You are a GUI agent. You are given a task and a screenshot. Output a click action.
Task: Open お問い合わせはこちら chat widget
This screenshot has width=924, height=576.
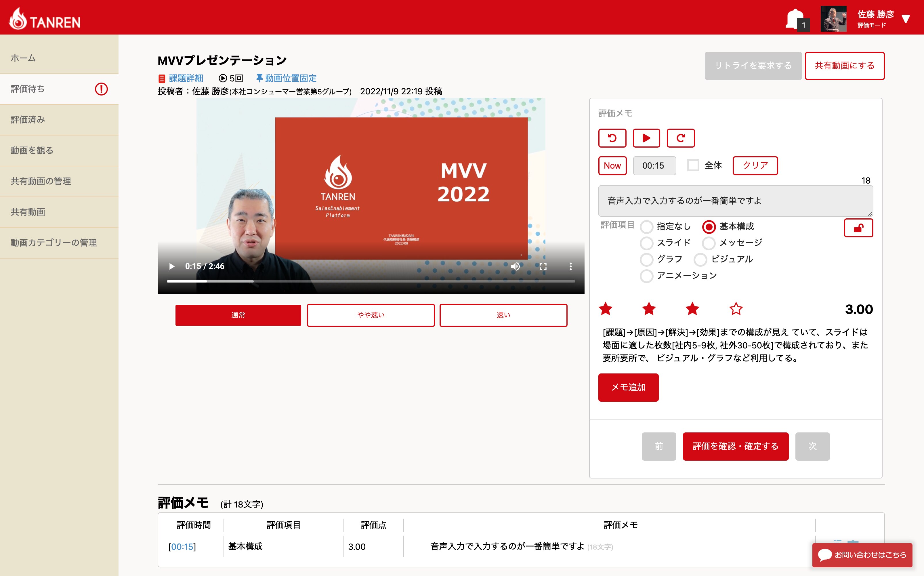coord(862,555)
